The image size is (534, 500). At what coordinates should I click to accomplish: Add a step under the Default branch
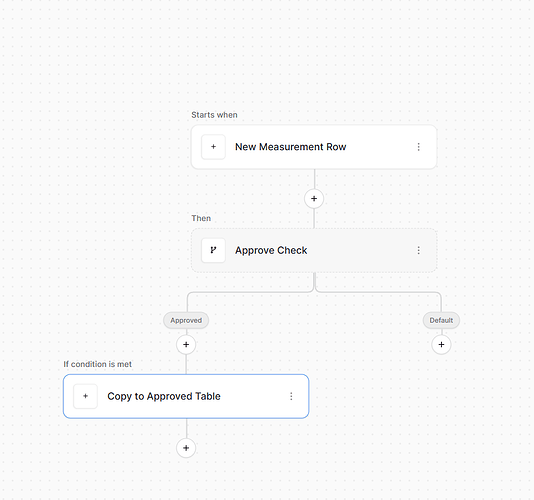pos(441,344)
